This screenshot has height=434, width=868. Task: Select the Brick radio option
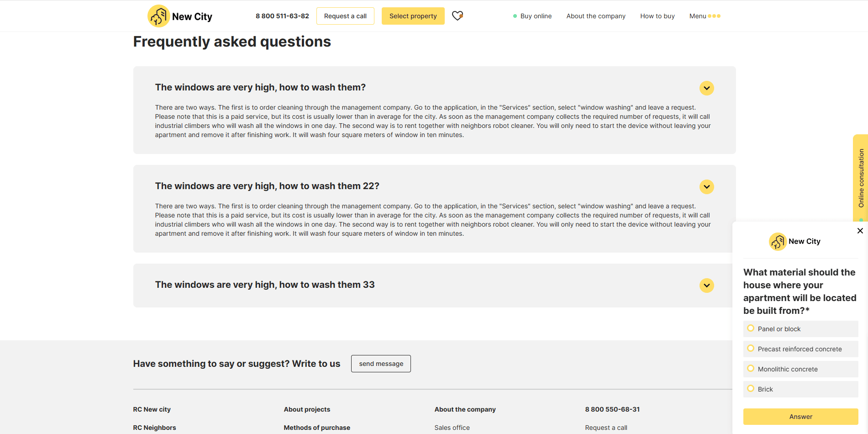click(x=751, y=389)
